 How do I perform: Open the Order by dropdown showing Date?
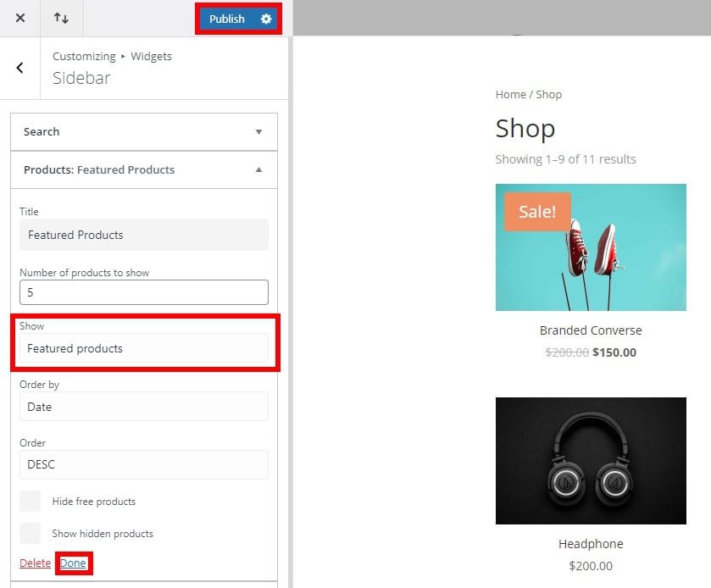click(x=143, y=407)
